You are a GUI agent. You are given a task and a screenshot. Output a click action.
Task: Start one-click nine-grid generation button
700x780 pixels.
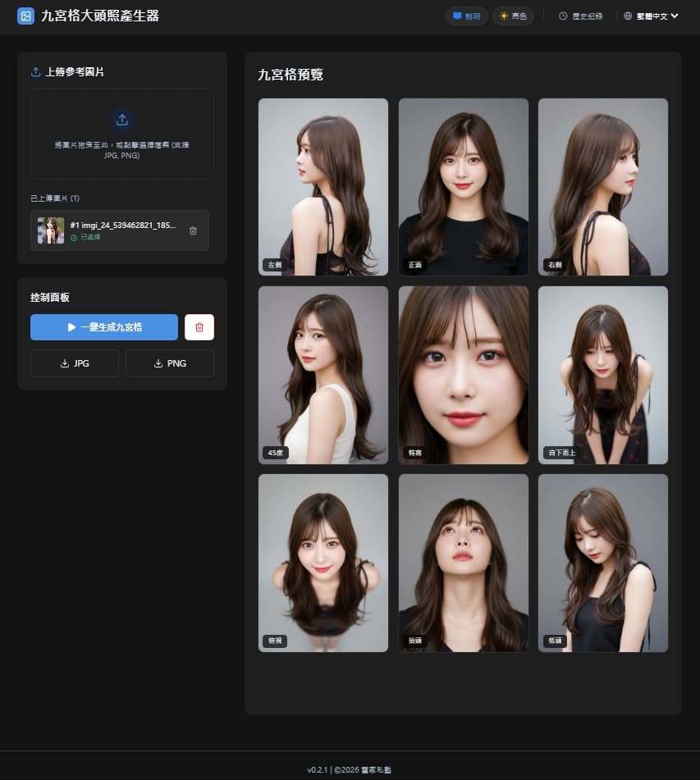point(104,327)
